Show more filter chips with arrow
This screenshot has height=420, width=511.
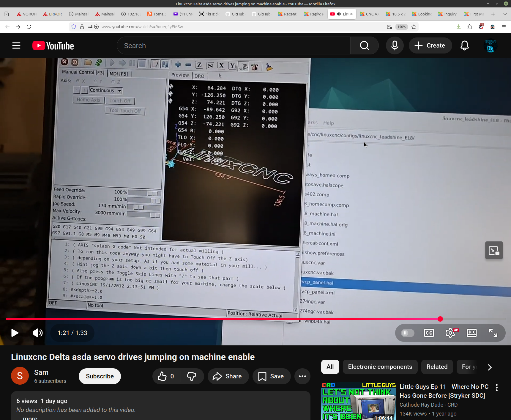coord(490,367)
